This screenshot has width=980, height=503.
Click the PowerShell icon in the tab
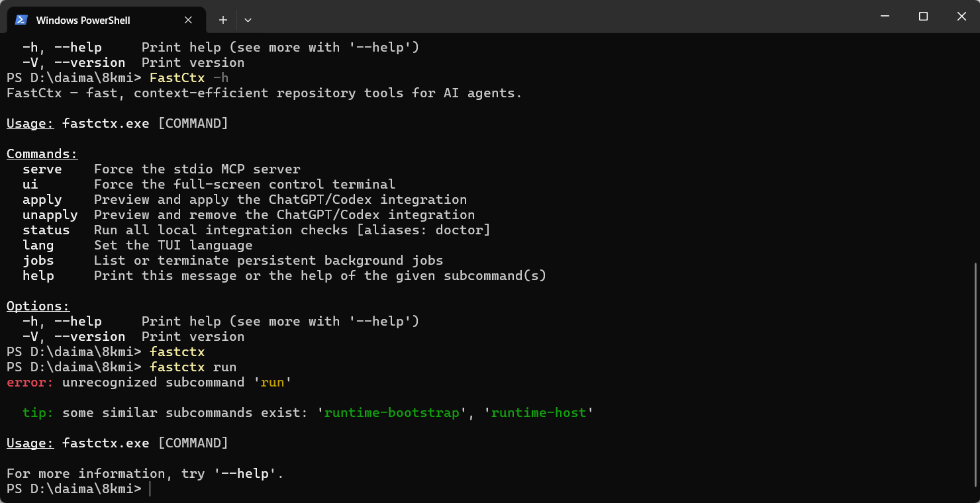[21, 20]
